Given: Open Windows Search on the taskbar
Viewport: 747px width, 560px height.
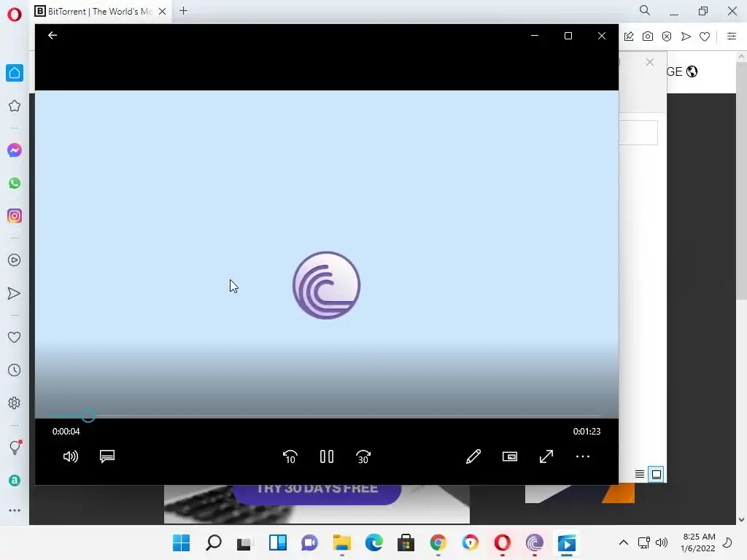Looking at the screenshot, I should tap(214, 542).
